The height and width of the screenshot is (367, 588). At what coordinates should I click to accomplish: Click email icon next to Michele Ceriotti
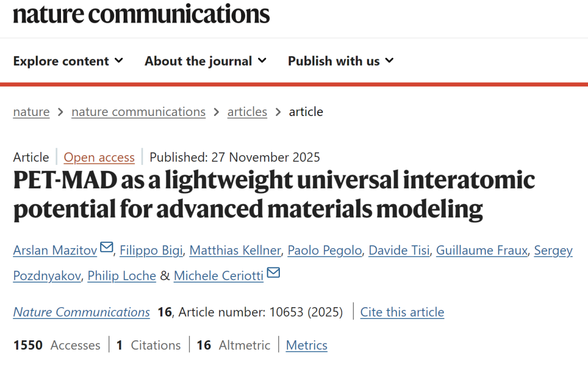point(273,273)
